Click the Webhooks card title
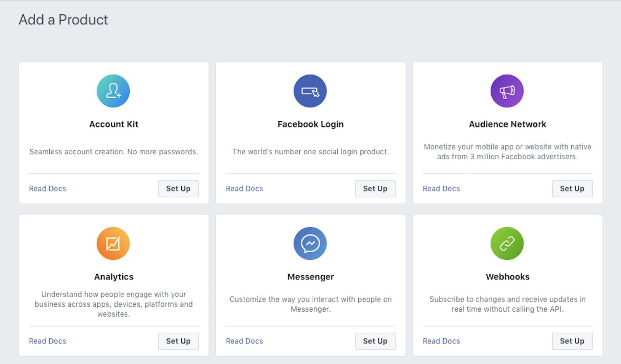Screen dimensions: 621x364 [508, 277]
